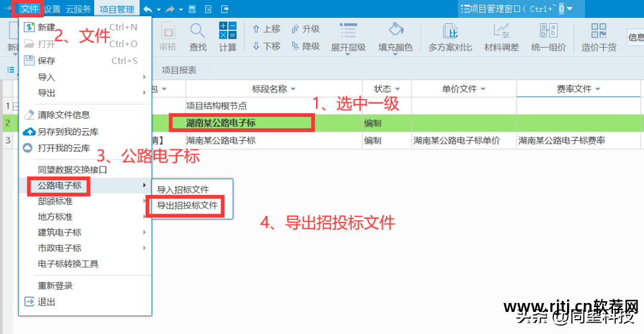Choose 打开 from the file menu
The height and width of the screenshot is (334, 644).
point(85,44)
